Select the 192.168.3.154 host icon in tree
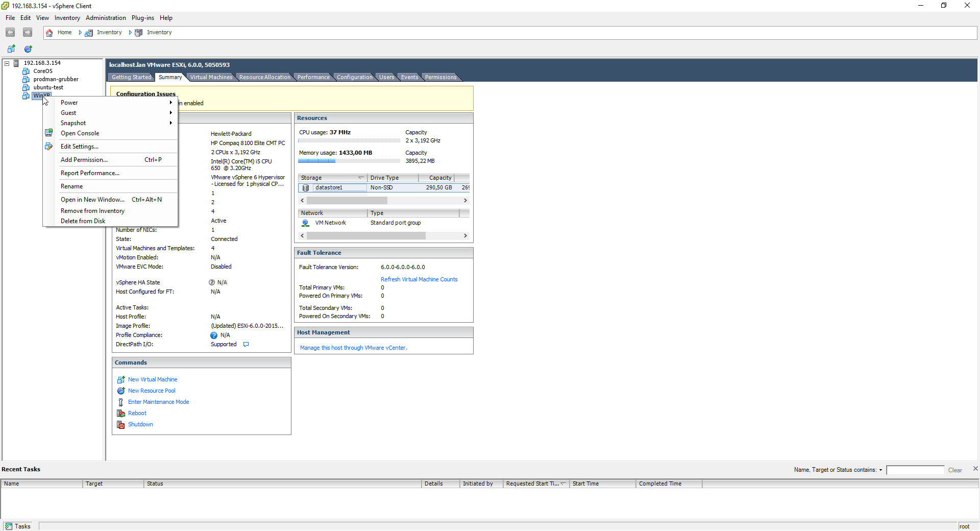The width and height of the screenshot is (980, 531). [x=16, y=63]
